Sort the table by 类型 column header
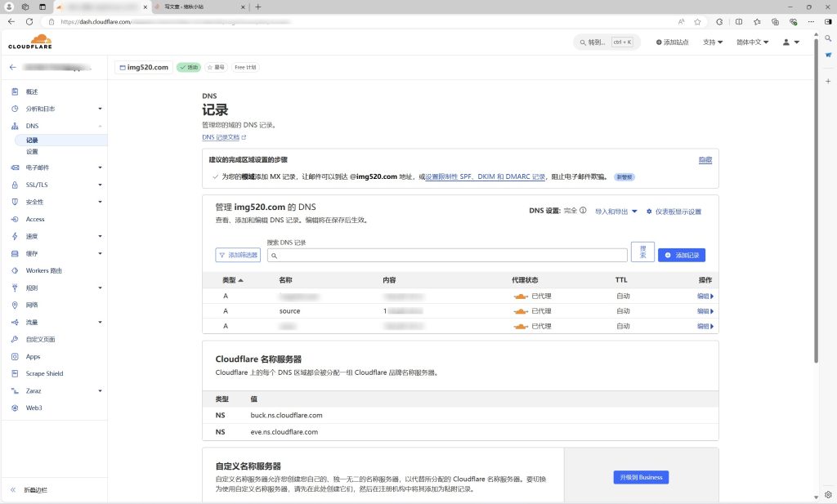The width and height of the screenshot is (837, 504). coord(233,280)
